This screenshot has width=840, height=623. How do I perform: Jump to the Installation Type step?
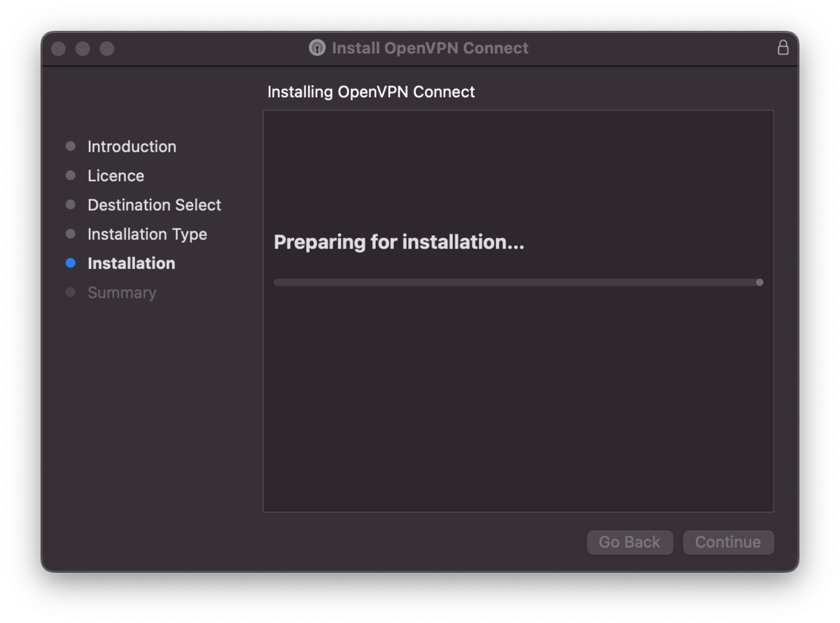147,234
